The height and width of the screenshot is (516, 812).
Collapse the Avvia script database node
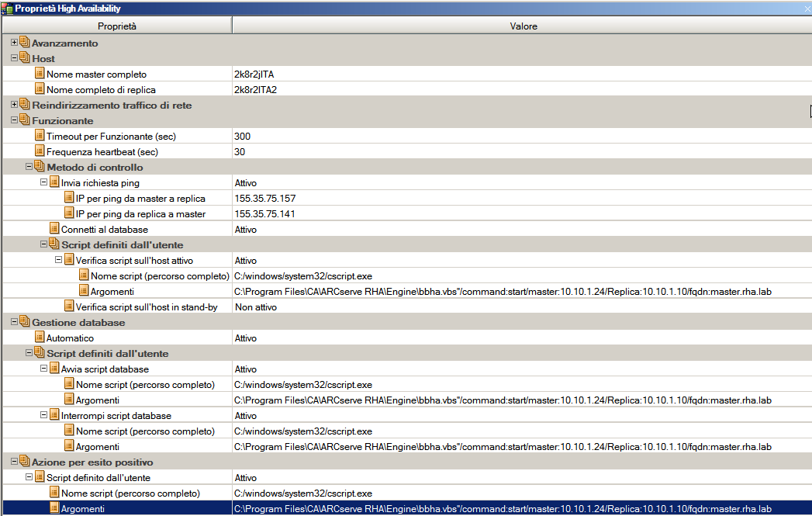[x=43, y=369]
